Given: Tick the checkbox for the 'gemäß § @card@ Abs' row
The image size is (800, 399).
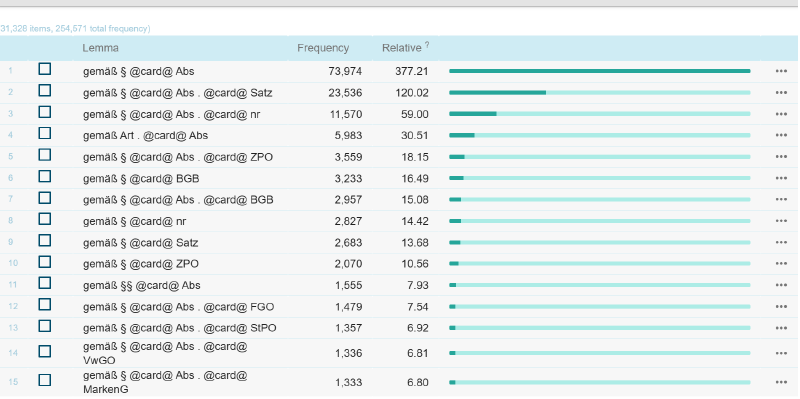Looking at the screenshot, I should 45,68.
